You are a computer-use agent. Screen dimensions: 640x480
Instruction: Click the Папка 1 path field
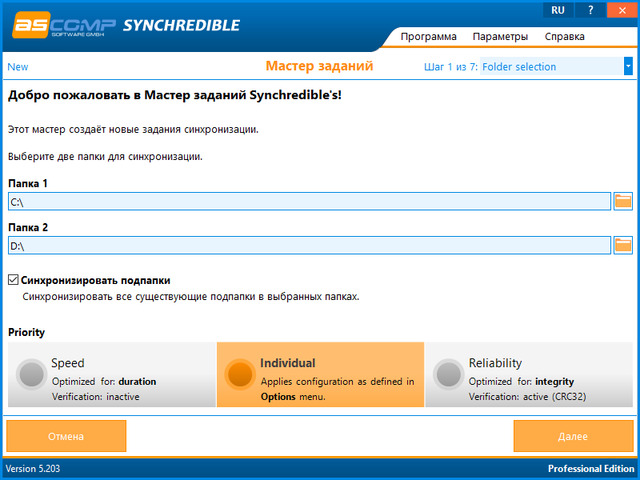[308, 202]
